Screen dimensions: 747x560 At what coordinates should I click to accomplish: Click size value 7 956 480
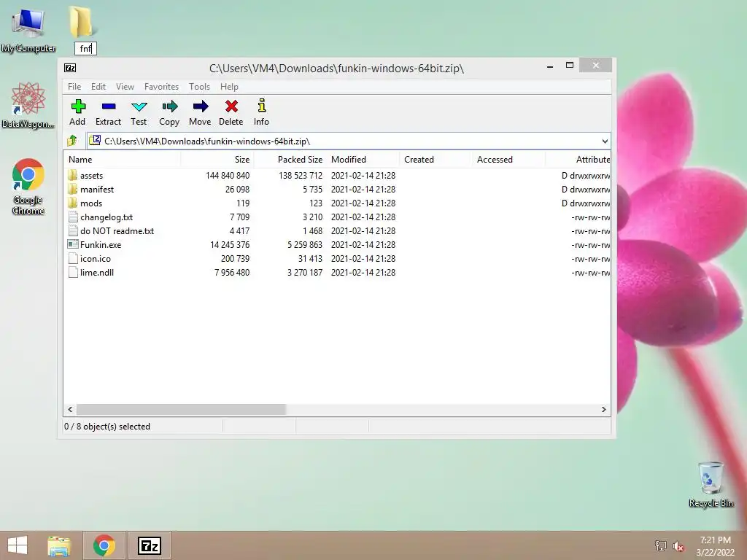(232, 273)
